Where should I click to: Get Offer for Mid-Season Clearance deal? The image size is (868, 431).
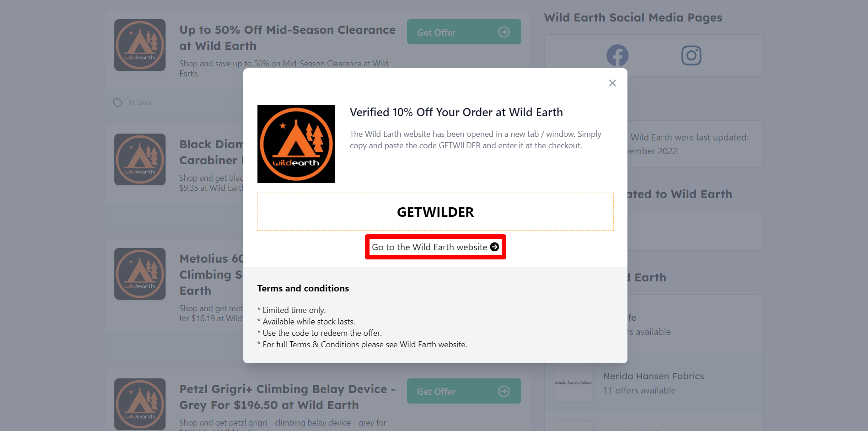[464, 32]
